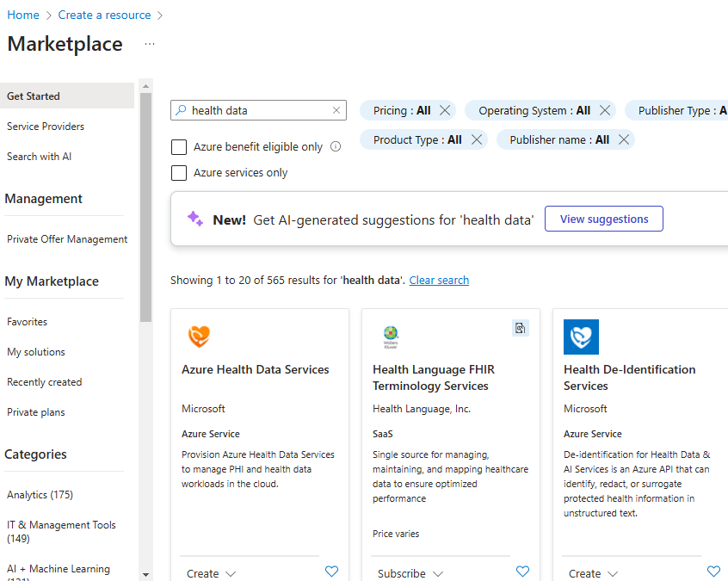Enable Azure benefit eligible only checkbox

pyautogui.click(x=179, y=147)
